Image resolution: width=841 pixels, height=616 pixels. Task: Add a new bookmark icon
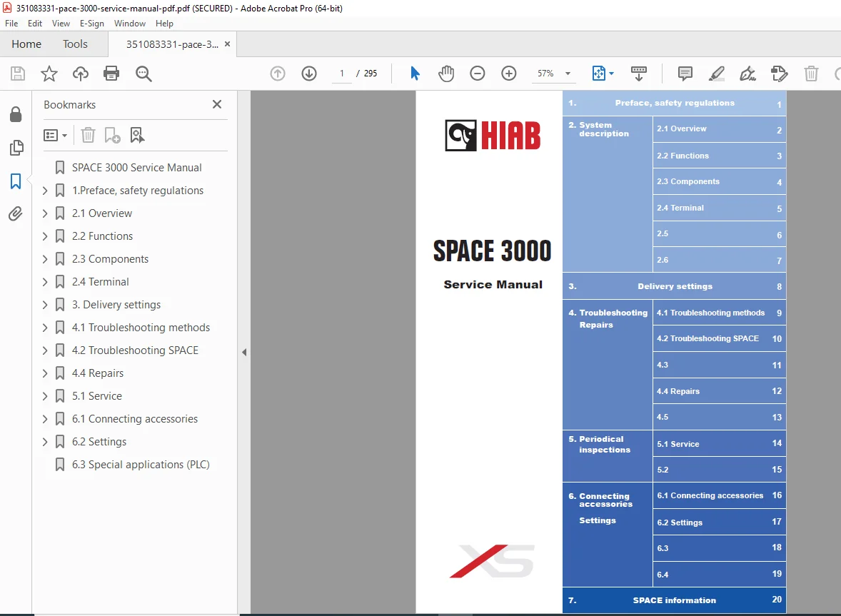point(112,135)
